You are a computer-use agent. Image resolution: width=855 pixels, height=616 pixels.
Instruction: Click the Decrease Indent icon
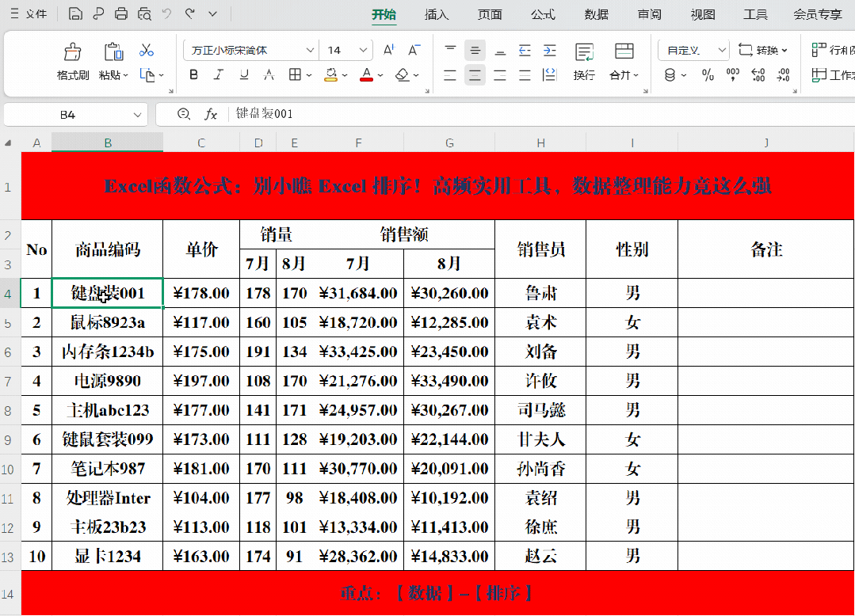point(525,51)
